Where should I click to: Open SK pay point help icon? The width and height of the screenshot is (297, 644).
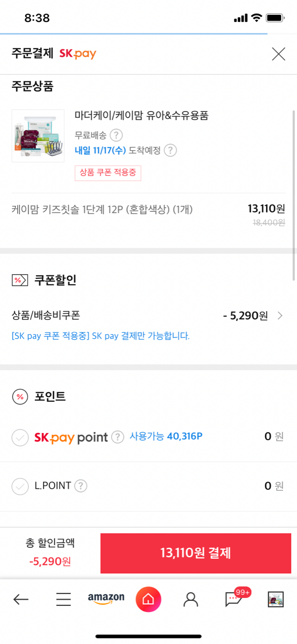point(118,437)
